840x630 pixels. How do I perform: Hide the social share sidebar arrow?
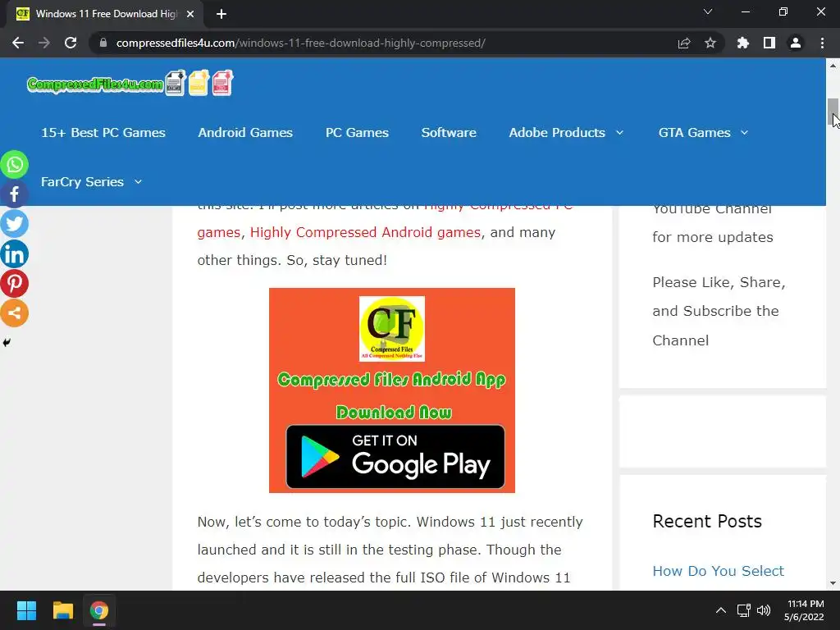coord(7,342)
